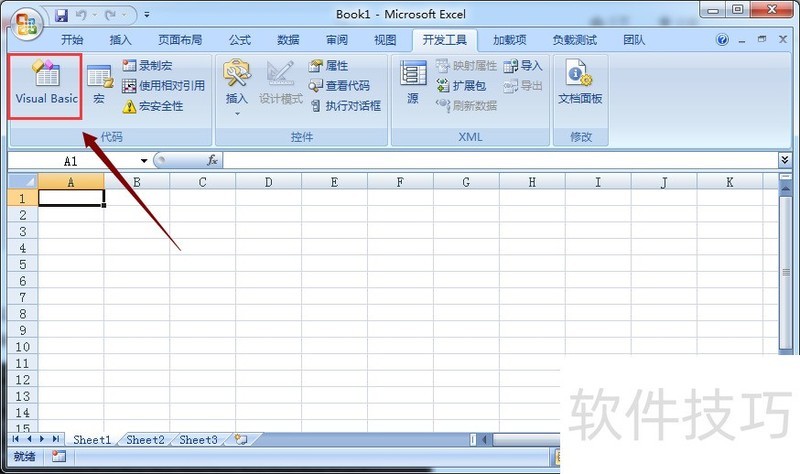Select column E header

pos(334,182)
